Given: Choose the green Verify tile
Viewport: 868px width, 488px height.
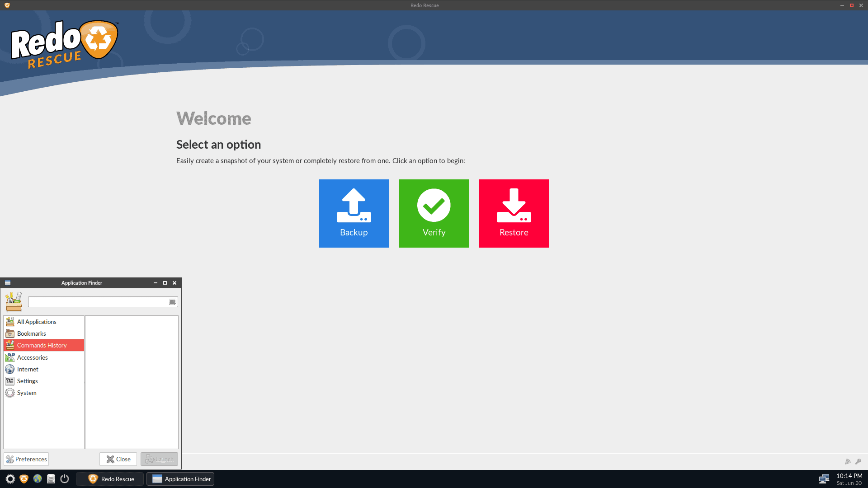Looking at the screenshot, I should pyautogui.click(x=434, y=213).
